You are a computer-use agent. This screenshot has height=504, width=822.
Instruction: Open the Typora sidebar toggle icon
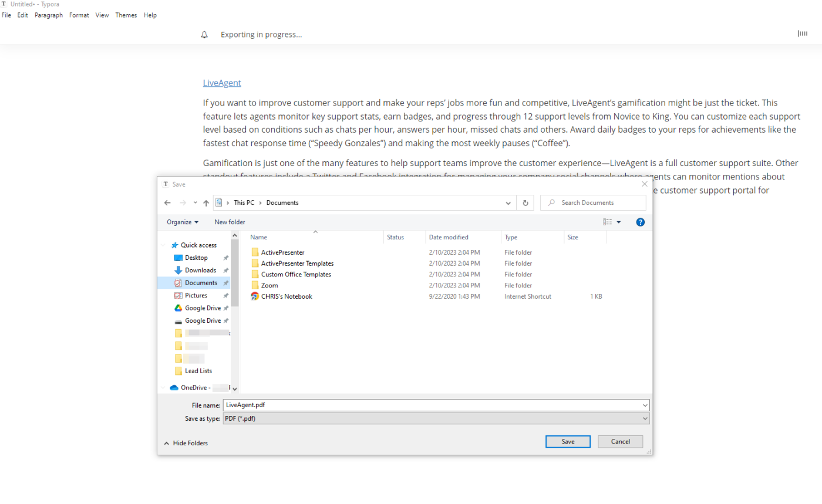tap(802, 34)
